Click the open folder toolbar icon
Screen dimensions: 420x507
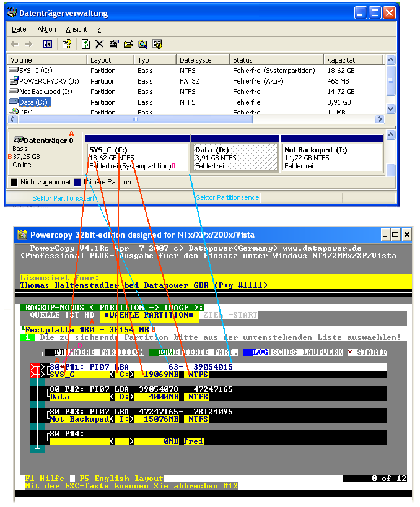point(128,44)
